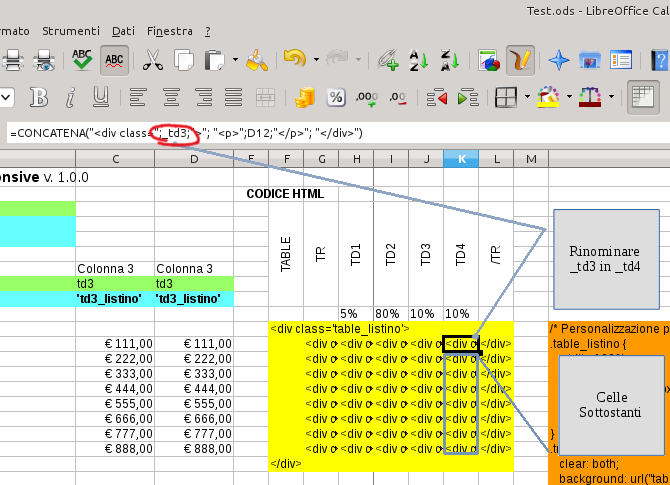This screenshot has height=485, width=670.
Task: Open the Dati menu
Action: coord(123,31)
